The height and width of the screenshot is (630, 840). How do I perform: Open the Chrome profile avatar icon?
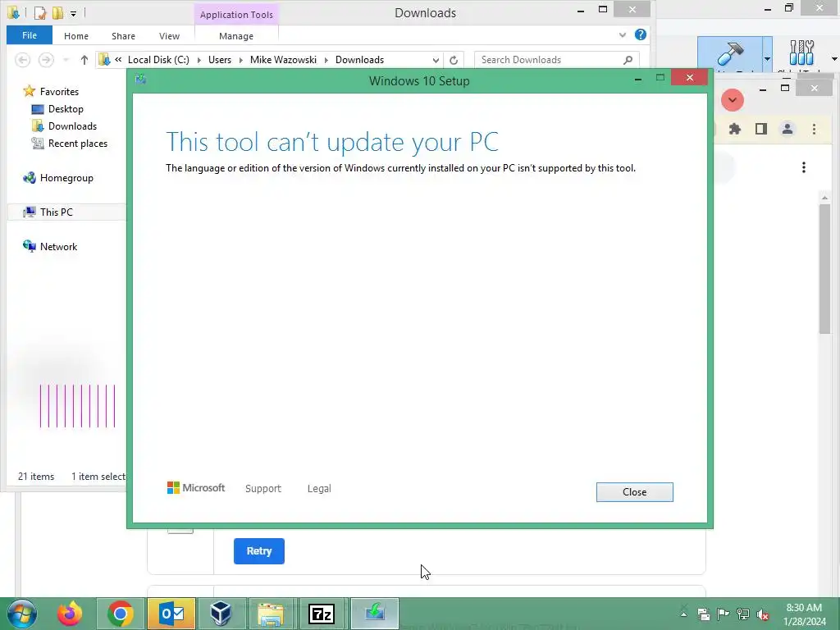pyautogui.click(x=787, y=129)
